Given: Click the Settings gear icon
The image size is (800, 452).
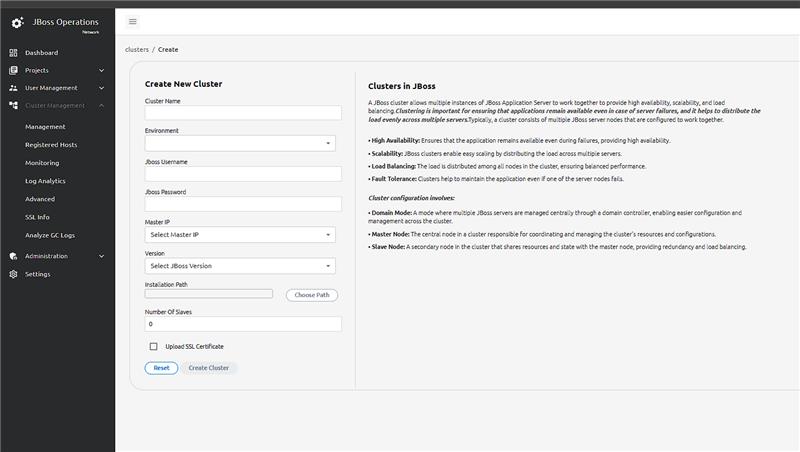Looking at the screenshot, I should pyautogui.click(x=13, y=274).
